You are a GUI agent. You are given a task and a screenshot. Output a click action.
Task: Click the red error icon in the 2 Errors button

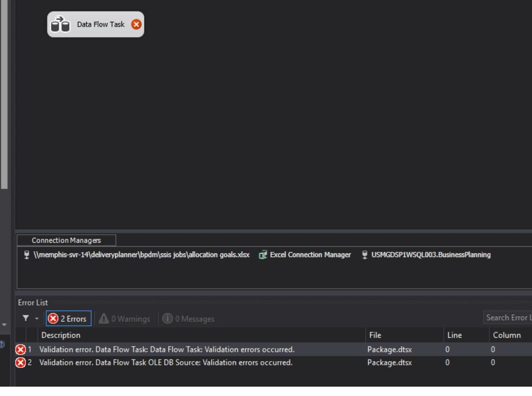pos(53,318)
